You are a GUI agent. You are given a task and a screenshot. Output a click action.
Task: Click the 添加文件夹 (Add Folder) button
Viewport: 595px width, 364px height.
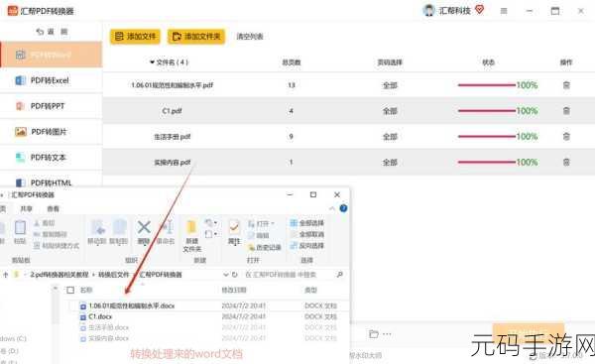pos(196,37)
